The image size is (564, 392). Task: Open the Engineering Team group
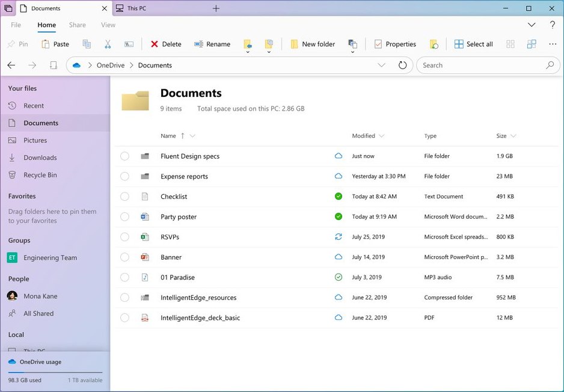tap(55, 257)
